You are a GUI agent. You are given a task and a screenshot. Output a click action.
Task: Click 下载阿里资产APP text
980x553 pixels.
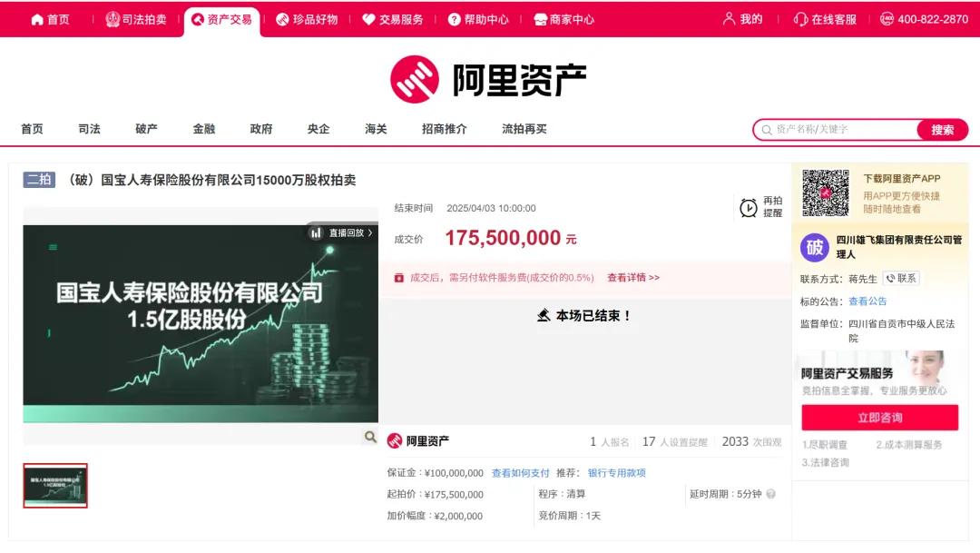[x=902, y=179]
